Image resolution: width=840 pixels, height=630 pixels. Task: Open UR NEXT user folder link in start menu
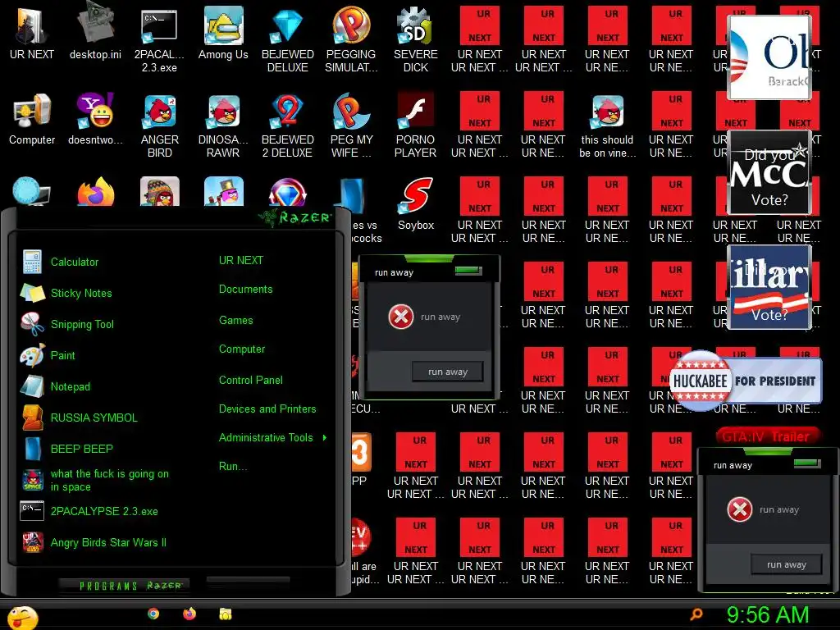click(x=241, y=260)
